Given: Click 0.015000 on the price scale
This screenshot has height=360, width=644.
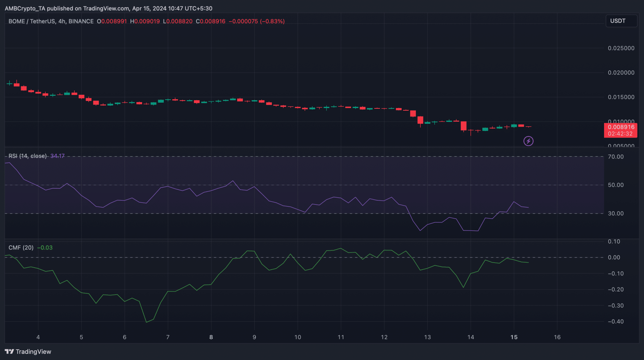Looking at the screenshot, I should coord(621,97).
